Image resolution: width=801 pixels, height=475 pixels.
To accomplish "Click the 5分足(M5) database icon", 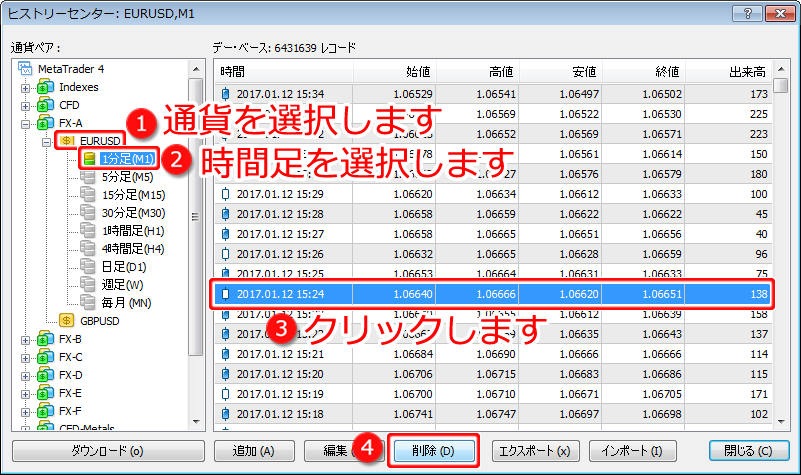I will click(88, 177).
